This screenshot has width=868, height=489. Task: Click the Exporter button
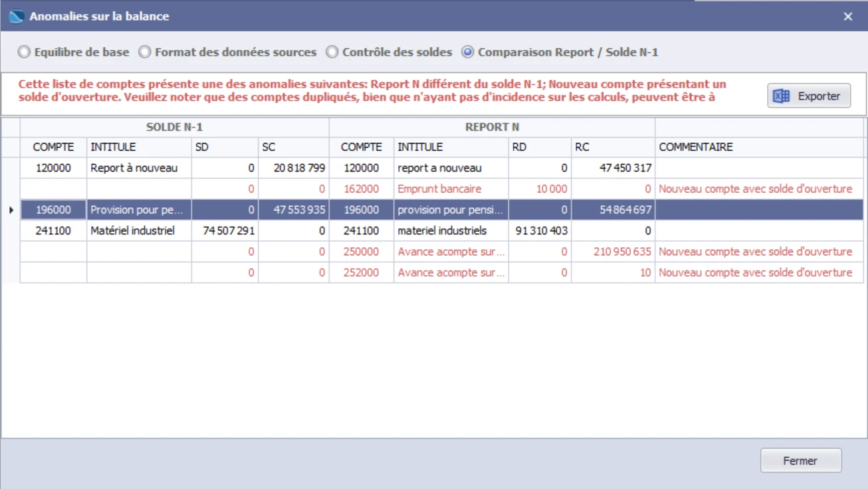click(809, 96)
